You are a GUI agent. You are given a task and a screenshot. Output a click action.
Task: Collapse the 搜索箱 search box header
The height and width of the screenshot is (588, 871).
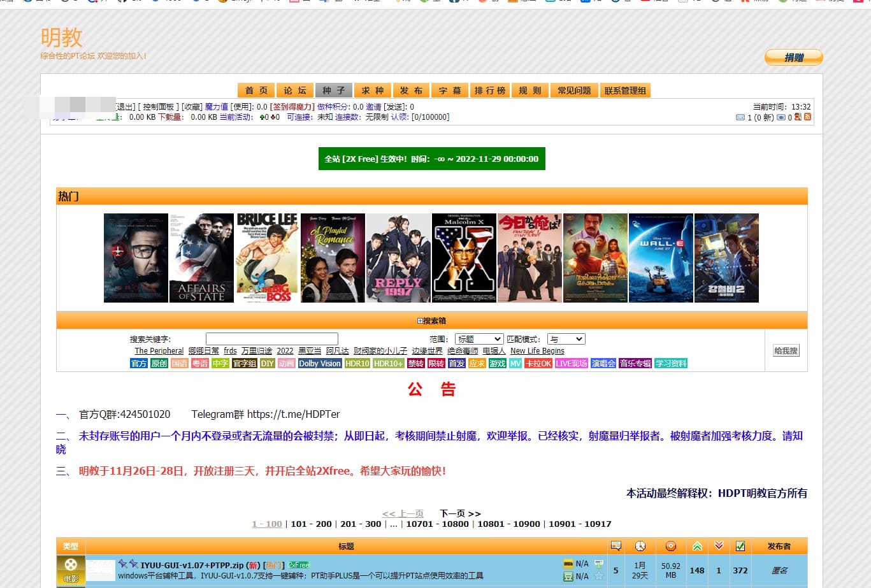431,320
